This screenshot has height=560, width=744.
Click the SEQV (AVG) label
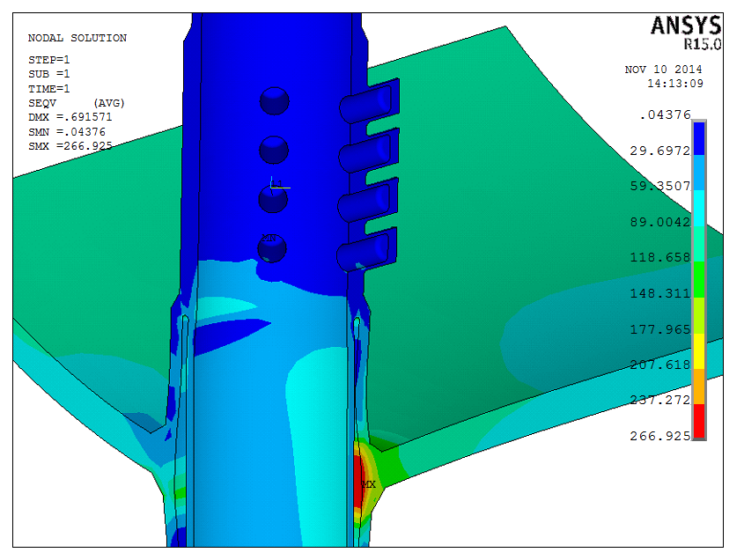coord(77,103)
